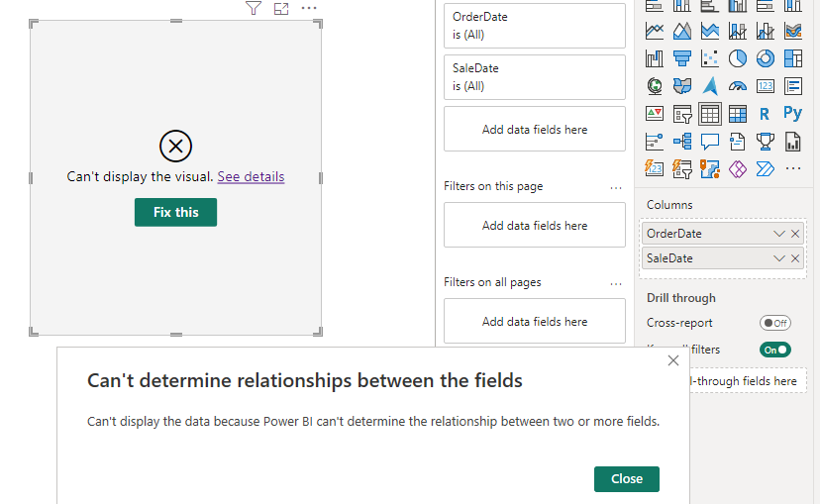Viewport: 820px width, 504px height.
Task: Select the R script visual
Action: tap(766, 114)
